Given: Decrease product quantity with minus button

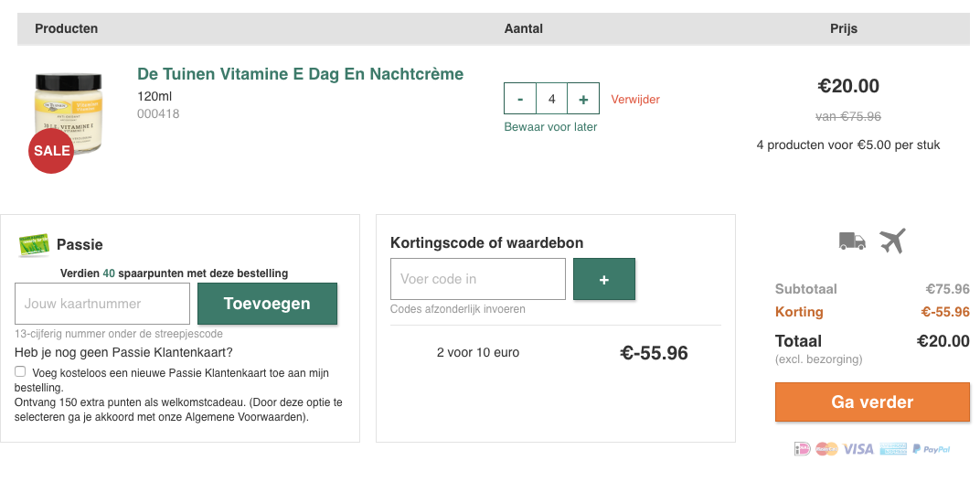Looking at the screenshot, I should (520, 99).
